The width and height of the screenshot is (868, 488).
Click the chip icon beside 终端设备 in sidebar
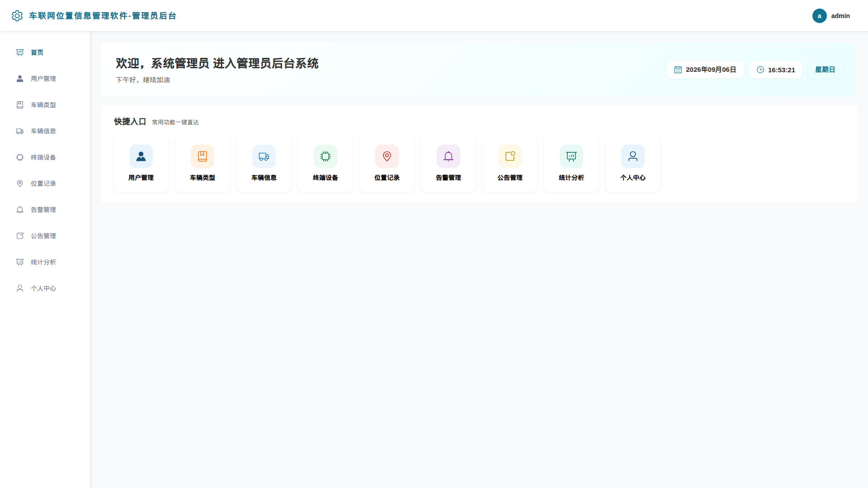coord(20,157)
